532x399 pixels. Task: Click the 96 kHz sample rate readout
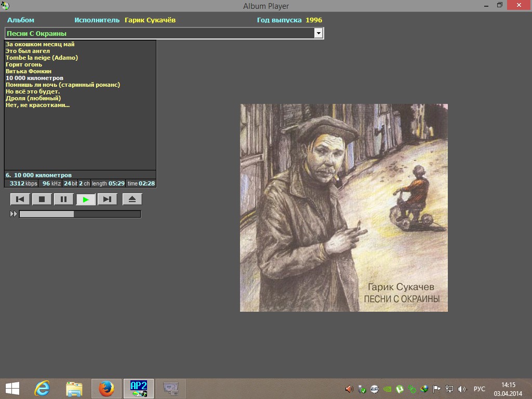(51, 183)
